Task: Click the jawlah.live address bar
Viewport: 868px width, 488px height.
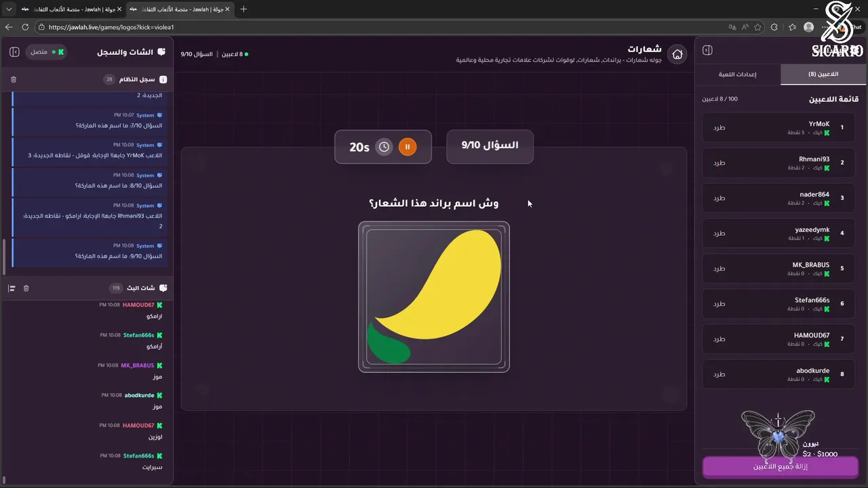Action: pyautogui.click(x=380, y=27)
